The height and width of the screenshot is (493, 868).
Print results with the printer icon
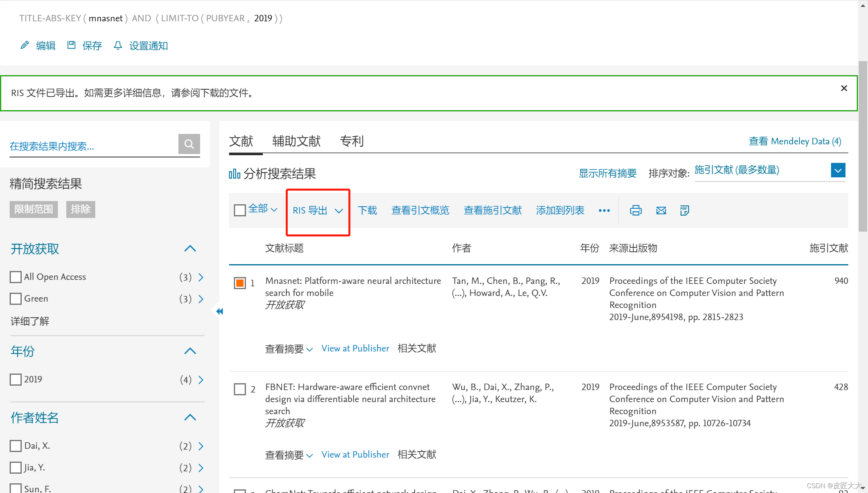pyautogui.click(x=635, y=210)
